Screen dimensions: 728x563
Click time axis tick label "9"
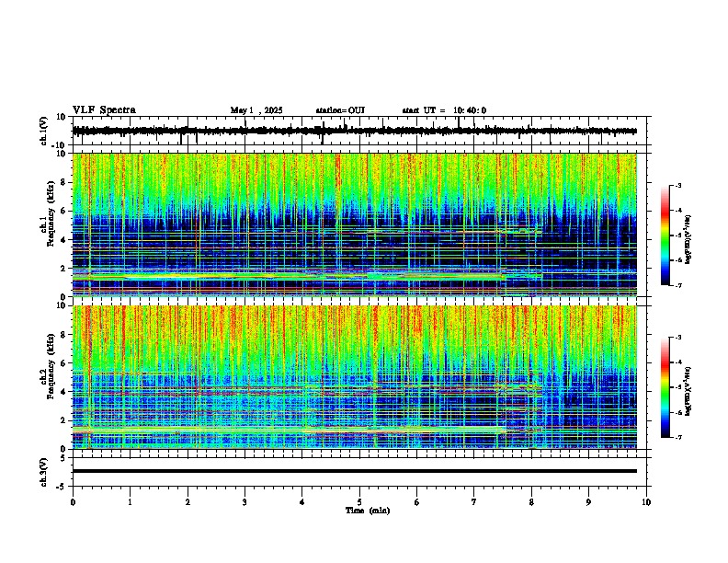click(588, 502)
